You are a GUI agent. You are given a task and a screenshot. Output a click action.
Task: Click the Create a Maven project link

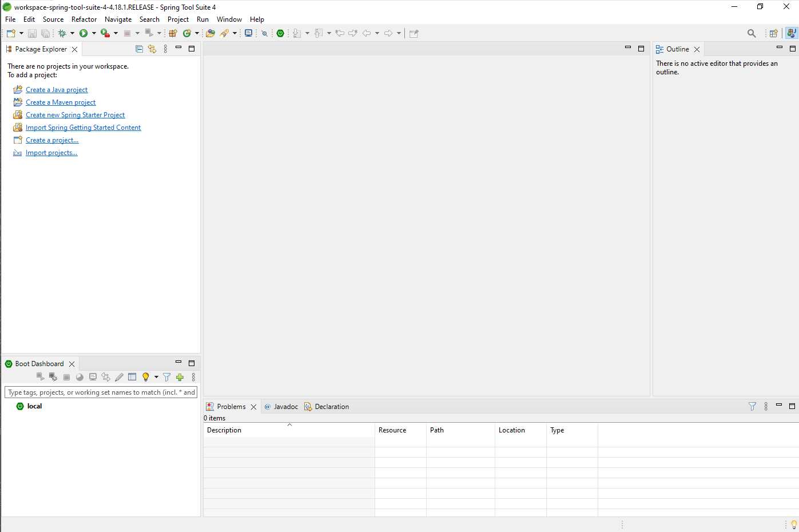(x=61, y=102)
